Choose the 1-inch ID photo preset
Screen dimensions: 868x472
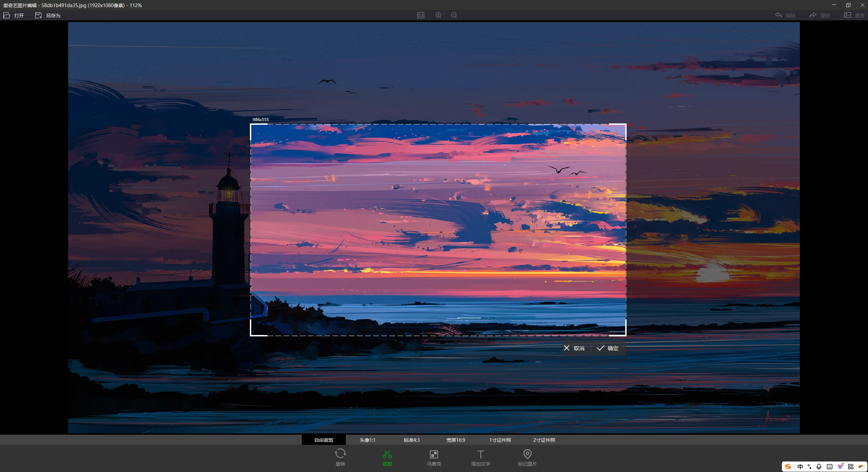click(500, 440)
